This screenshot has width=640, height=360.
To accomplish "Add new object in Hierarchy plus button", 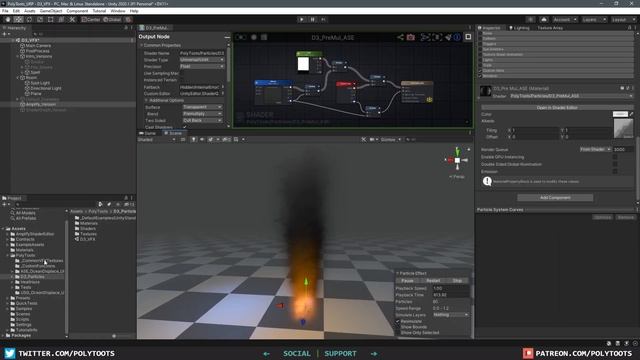I will coord(5,34).
